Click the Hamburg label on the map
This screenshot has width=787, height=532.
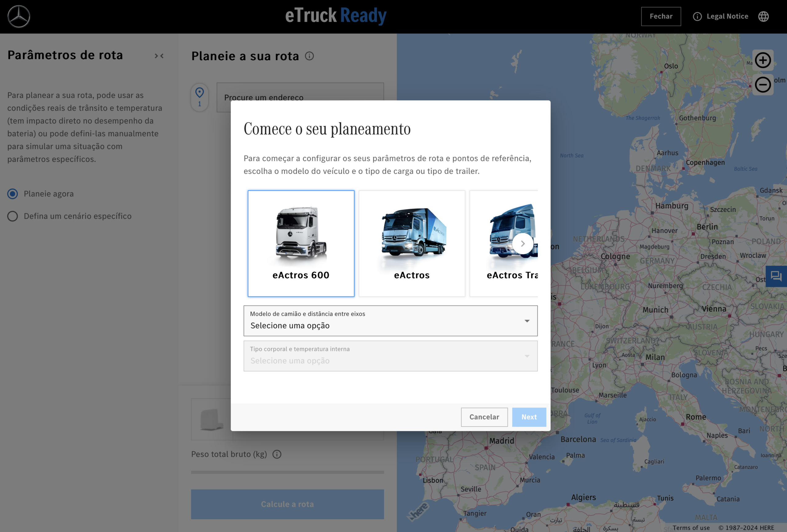(672, 206)
